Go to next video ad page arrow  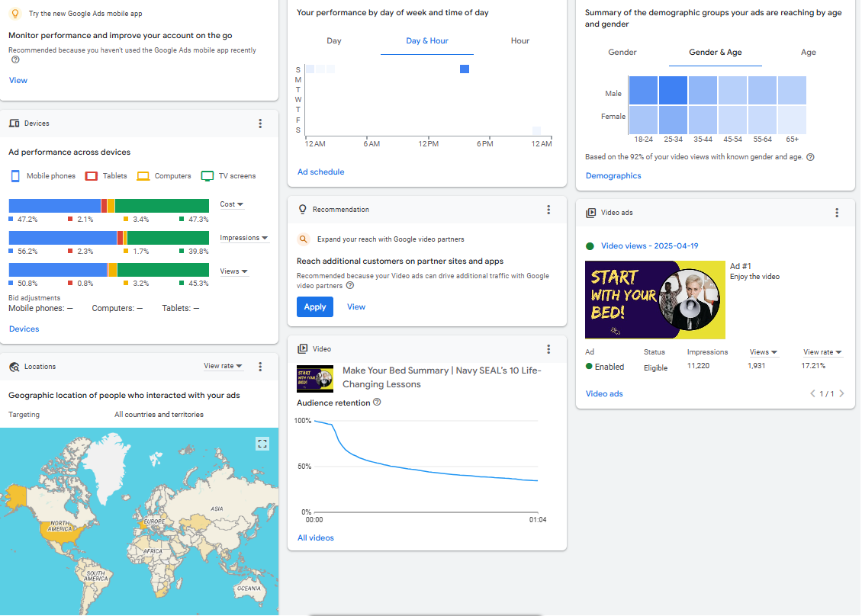point(841,394)
